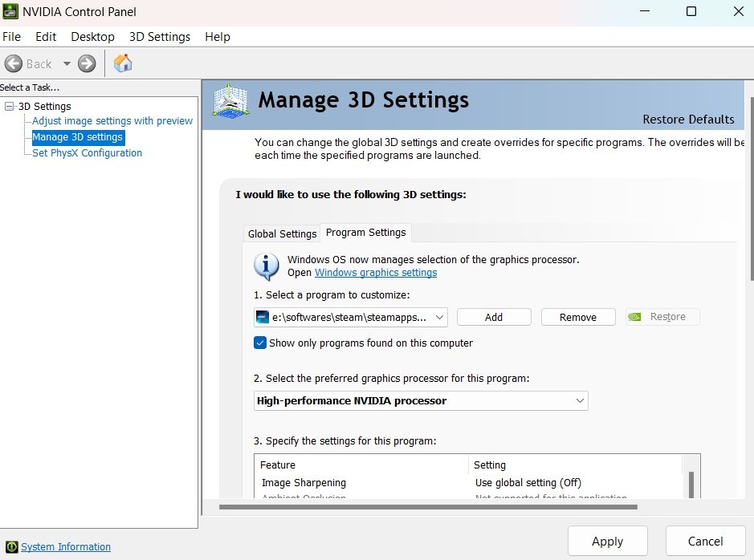Click the blue information icon
The image size is (754, 560).
click(266, 266)
